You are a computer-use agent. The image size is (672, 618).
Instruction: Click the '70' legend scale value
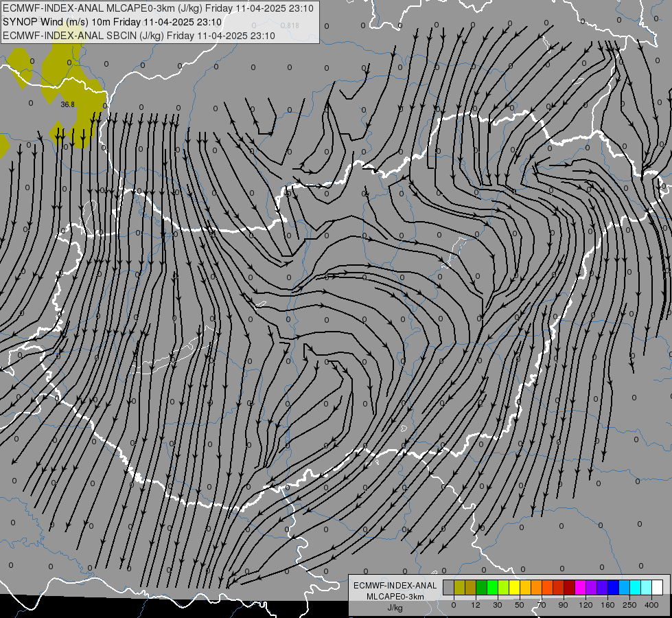tap(542, 605)
